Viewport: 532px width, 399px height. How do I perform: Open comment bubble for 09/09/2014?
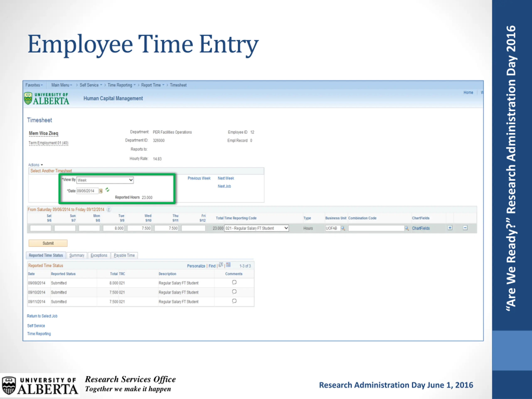click(x=234, y=282)
